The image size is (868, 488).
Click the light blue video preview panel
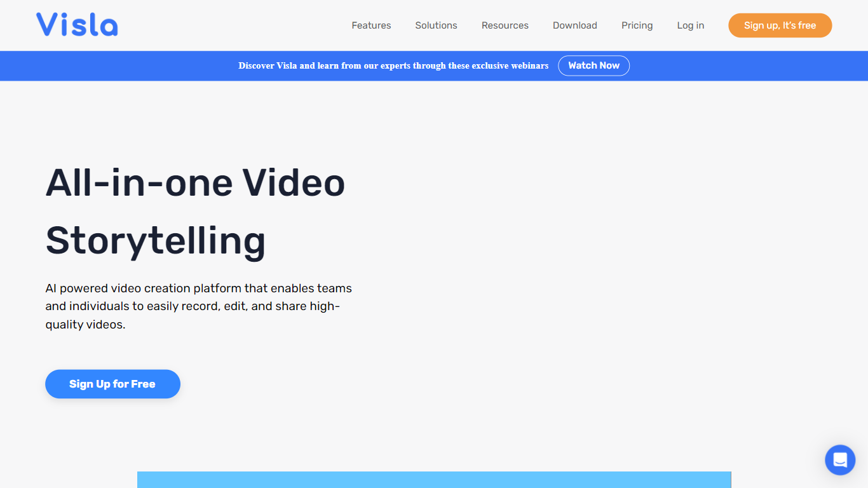[x=434, y=480]
